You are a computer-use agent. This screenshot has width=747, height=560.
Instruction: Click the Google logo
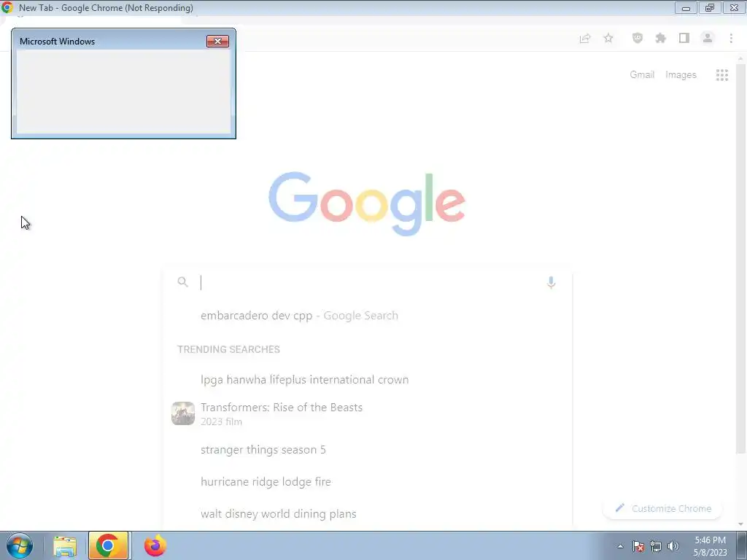coord(367,204)
